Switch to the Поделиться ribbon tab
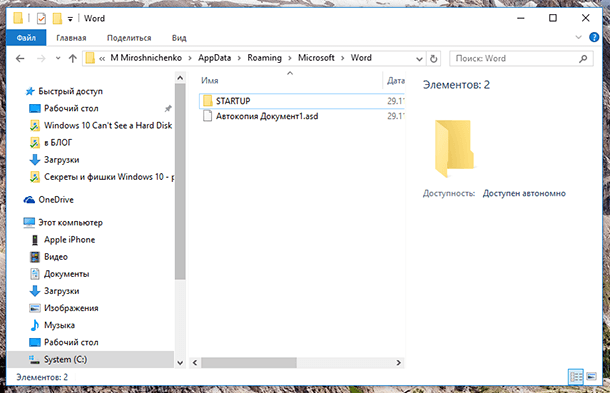The image size is (610, 393). (129, 38)
